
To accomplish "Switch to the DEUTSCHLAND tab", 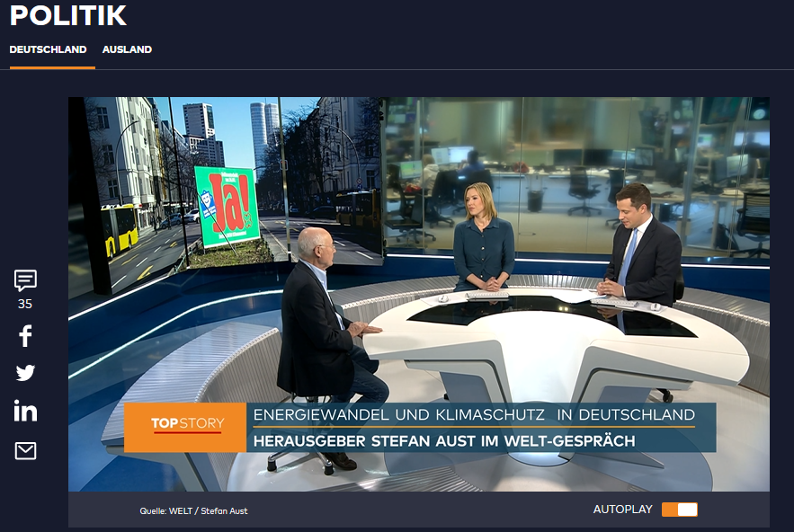I will click(48, 49).
